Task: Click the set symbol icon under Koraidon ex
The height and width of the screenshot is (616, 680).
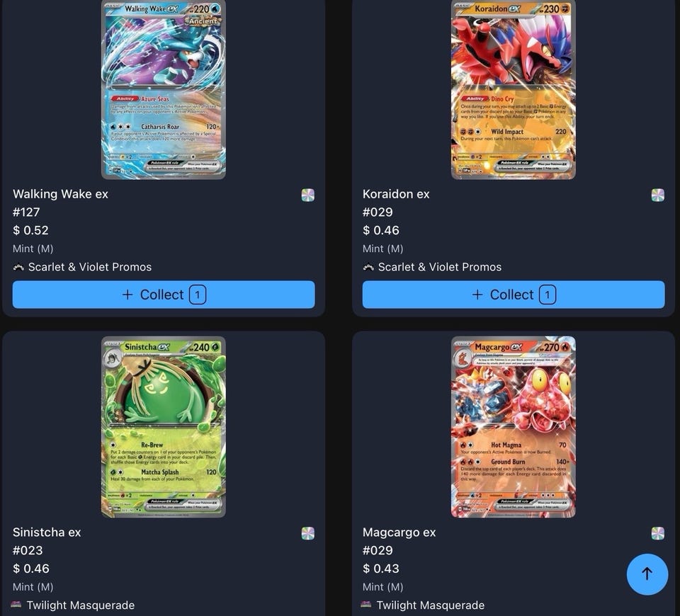Action: [x=368, y=267]
